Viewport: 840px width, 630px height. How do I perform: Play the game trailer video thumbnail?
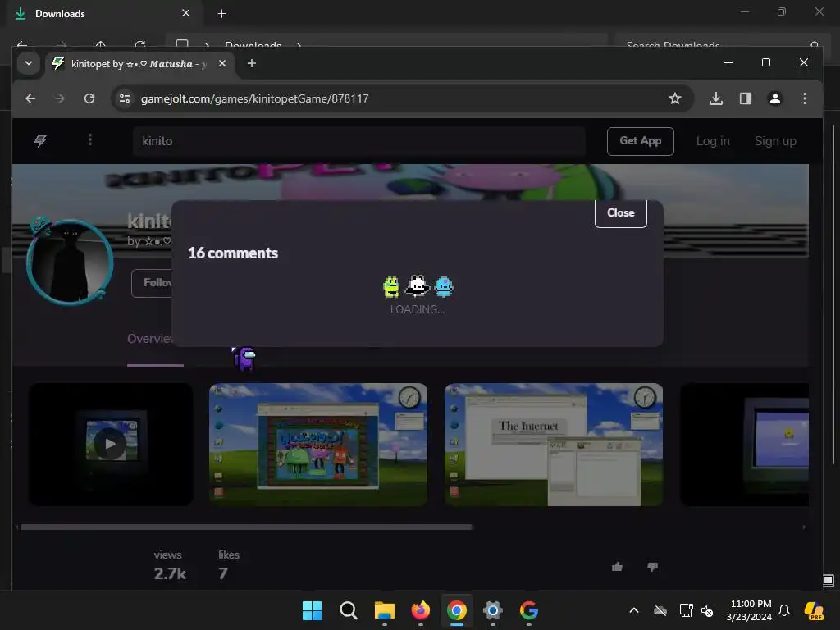(111, 444)
